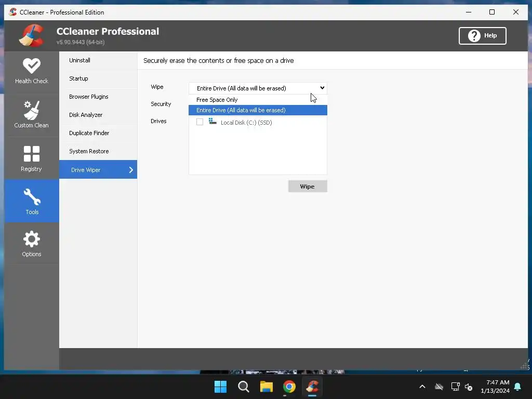The width and height of the screenshot is (532, 399).
Task: Choose Entire Drive (All data will be erased)
Action: click(x=258, y=110)
